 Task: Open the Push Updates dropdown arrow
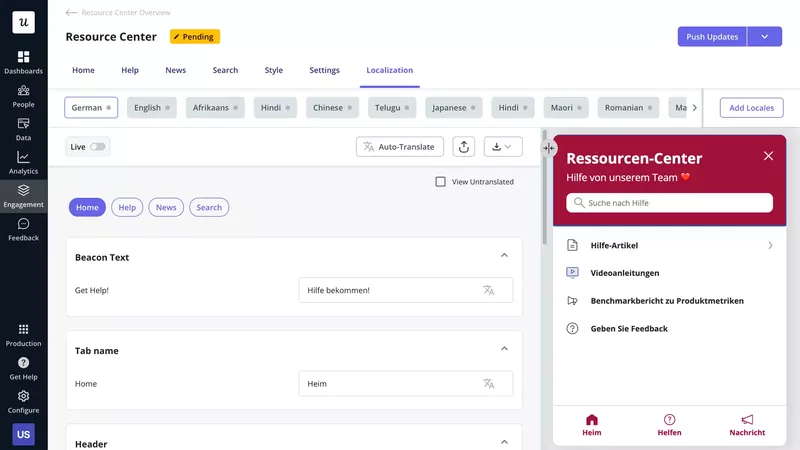(x=765, y=37)
